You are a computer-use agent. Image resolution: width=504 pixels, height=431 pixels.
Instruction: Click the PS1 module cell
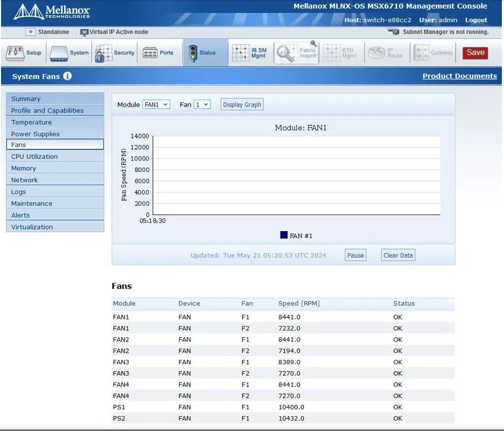click(119, 407)
